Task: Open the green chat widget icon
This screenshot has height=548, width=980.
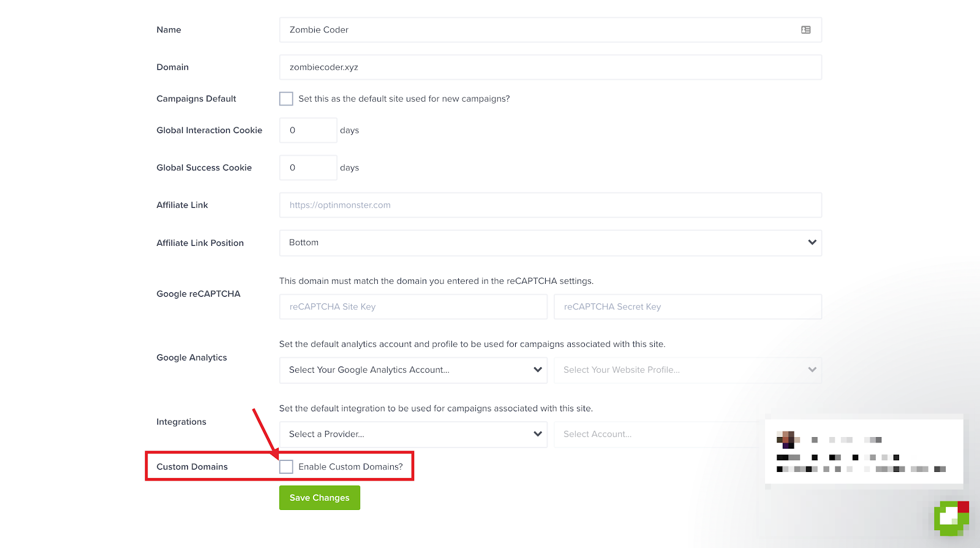Action: pyautogui.click(x=951, y=518)
